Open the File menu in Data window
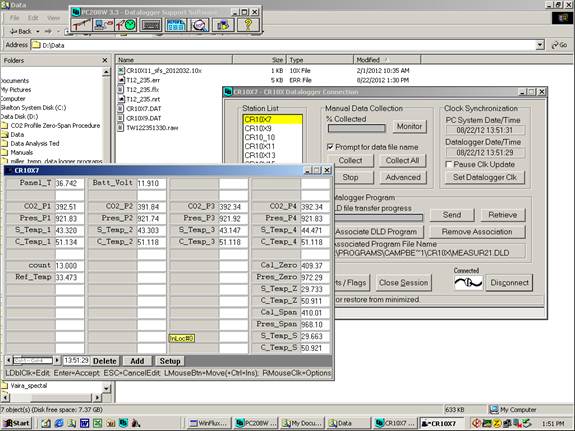This screenshot has height=431, width=575. click(x=14, y=18)
